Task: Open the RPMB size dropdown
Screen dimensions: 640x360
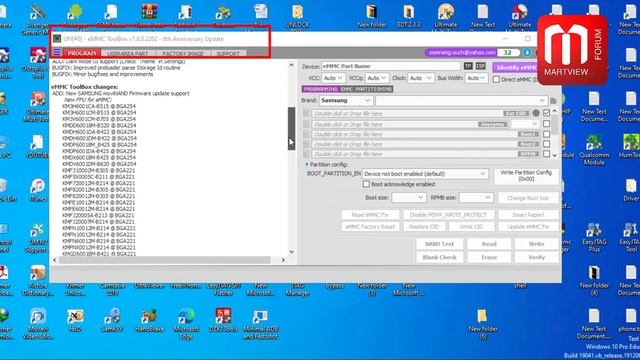Action: coord(476,198)
